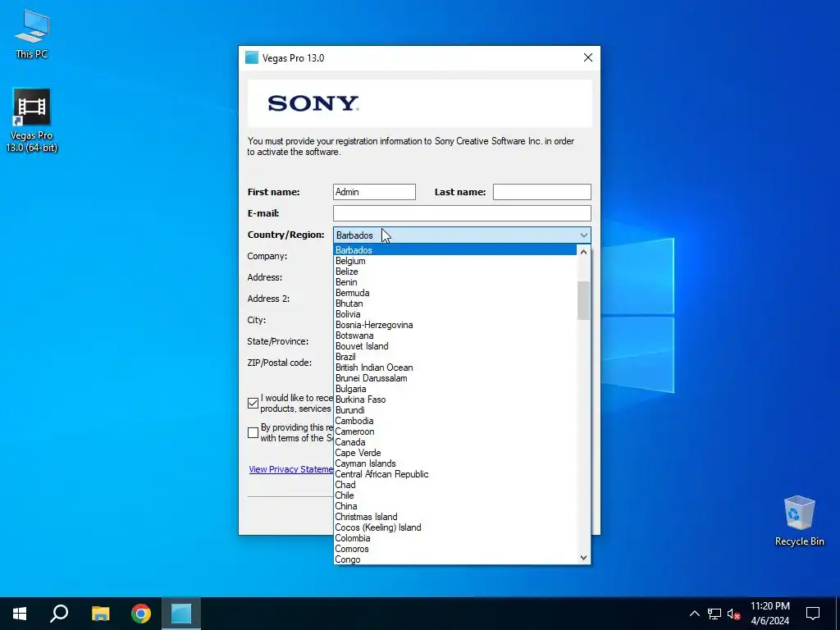Open the Recycle Bin icon
Viewport: 840px width, 630px height.
pyautogui.click(x=799, y=521)
